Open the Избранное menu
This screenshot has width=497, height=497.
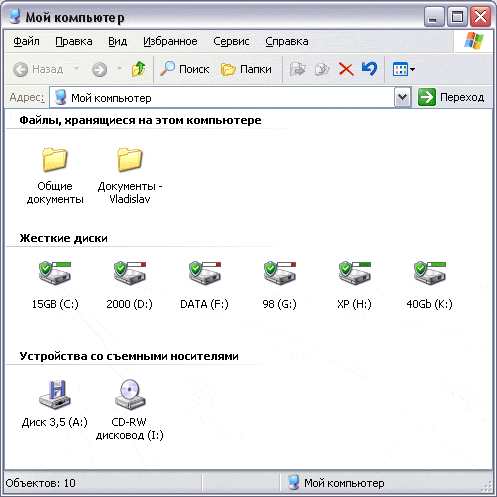[170, 41]
